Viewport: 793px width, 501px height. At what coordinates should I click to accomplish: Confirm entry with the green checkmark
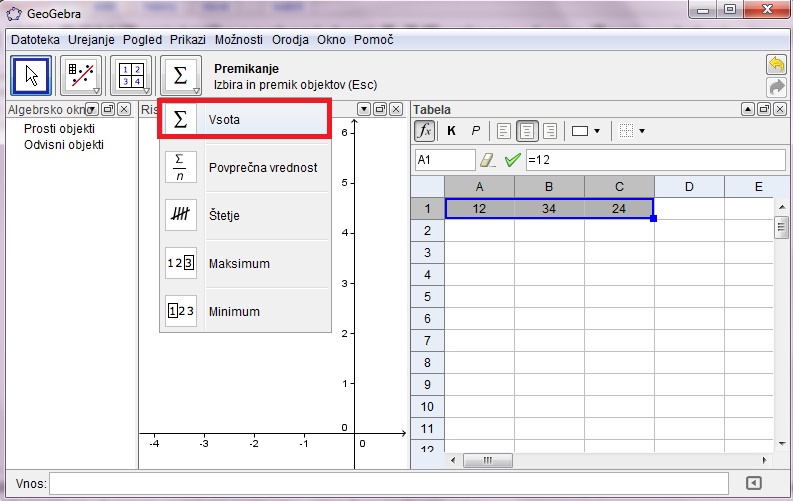pyautogui.click(x=513, y=160)
